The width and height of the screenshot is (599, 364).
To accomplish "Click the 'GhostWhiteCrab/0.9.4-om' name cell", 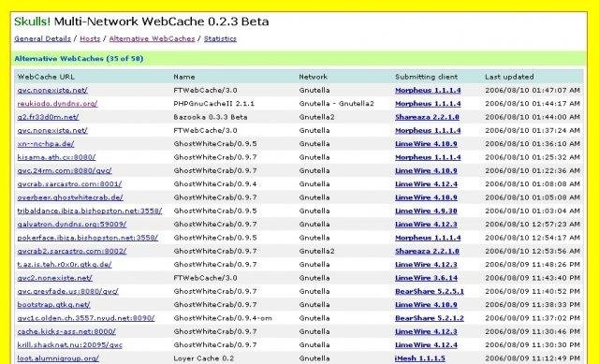I will click(x=223, y=318).
